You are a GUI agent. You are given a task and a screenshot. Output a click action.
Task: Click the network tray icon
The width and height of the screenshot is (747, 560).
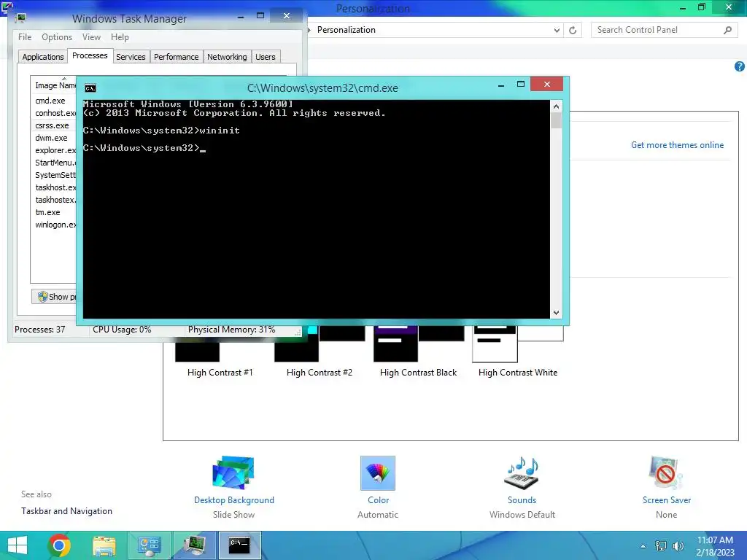[661, 546]
